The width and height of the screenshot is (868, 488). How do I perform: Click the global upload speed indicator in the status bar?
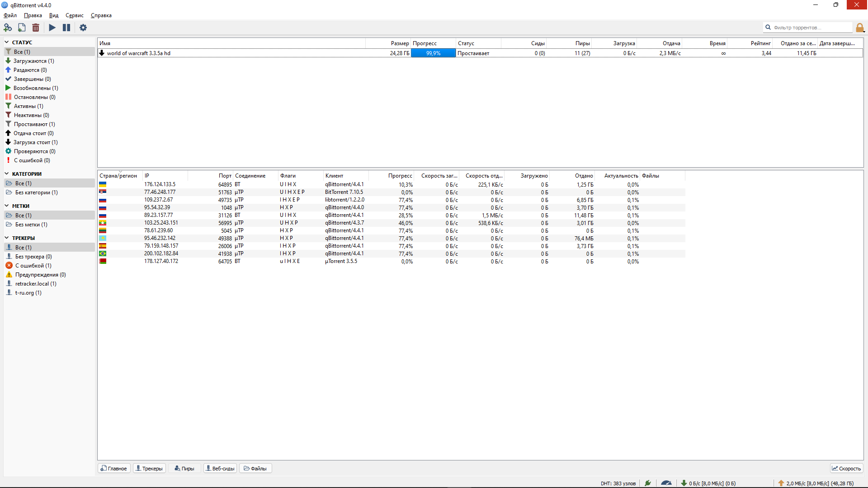pyautogui.click(x=816, y=483)
